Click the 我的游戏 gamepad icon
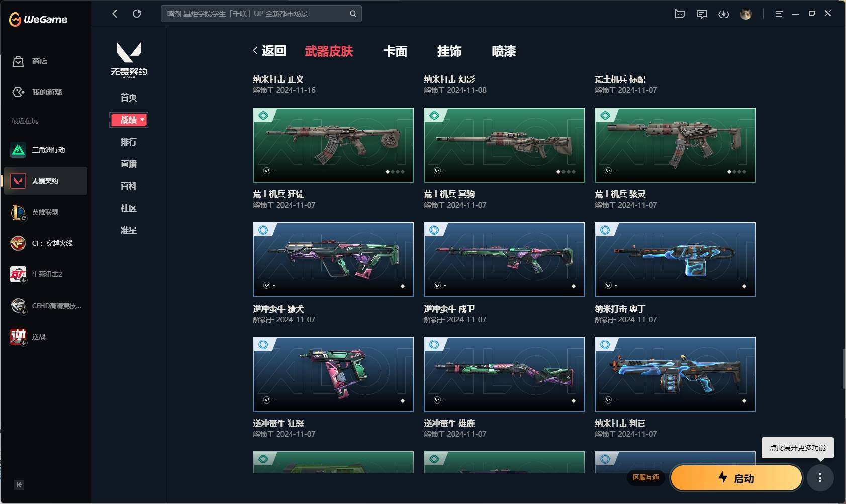 (18, 92)
